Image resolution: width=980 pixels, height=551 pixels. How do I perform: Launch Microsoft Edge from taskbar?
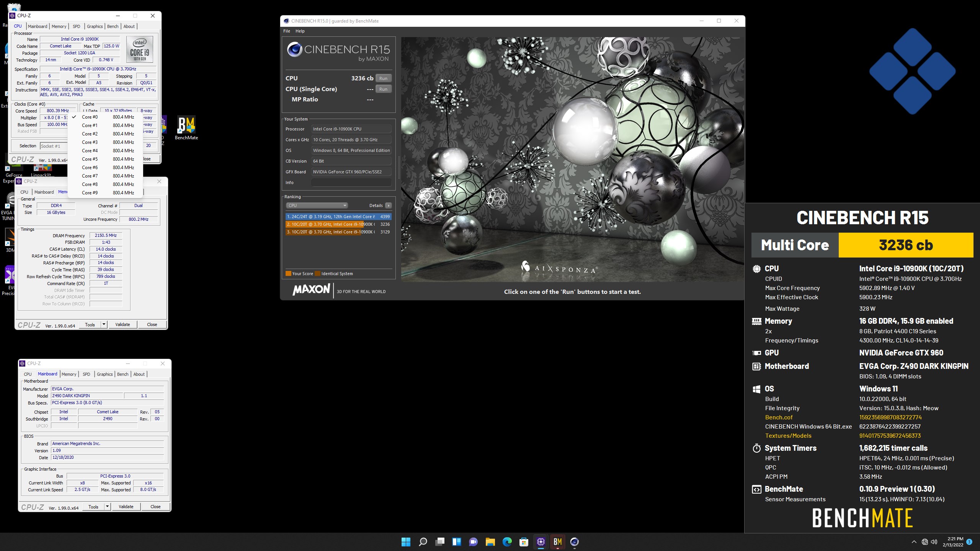click(507, 542)
